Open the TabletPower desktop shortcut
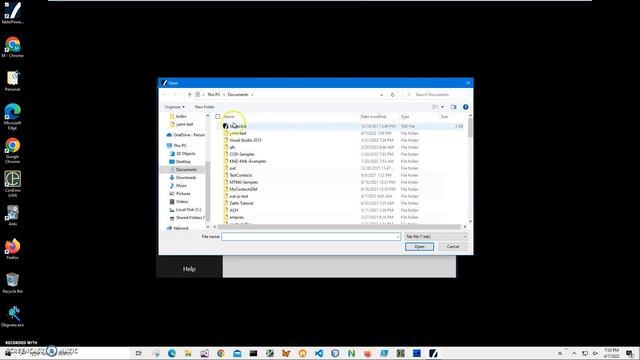 click(x=12, y=12)
